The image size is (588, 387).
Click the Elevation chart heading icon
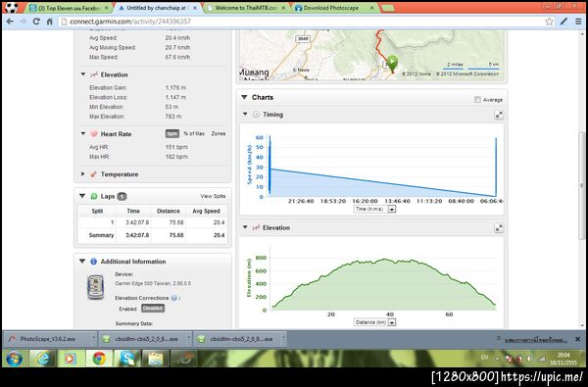click(256, 227)
